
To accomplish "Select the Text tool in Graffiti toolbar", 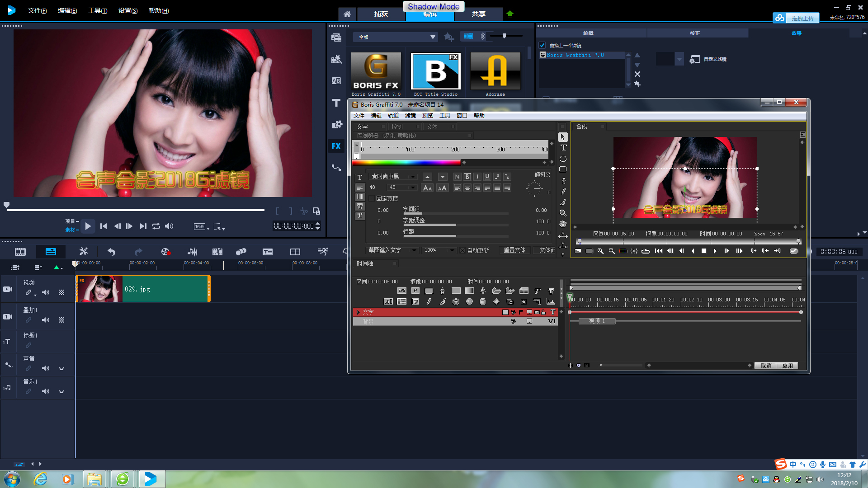I will coord(563,148).
